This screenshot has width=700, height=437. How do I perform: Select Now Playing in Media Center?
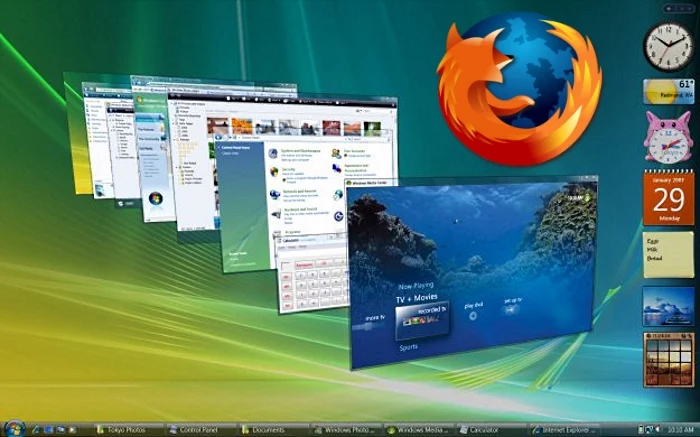coord(416,286)
